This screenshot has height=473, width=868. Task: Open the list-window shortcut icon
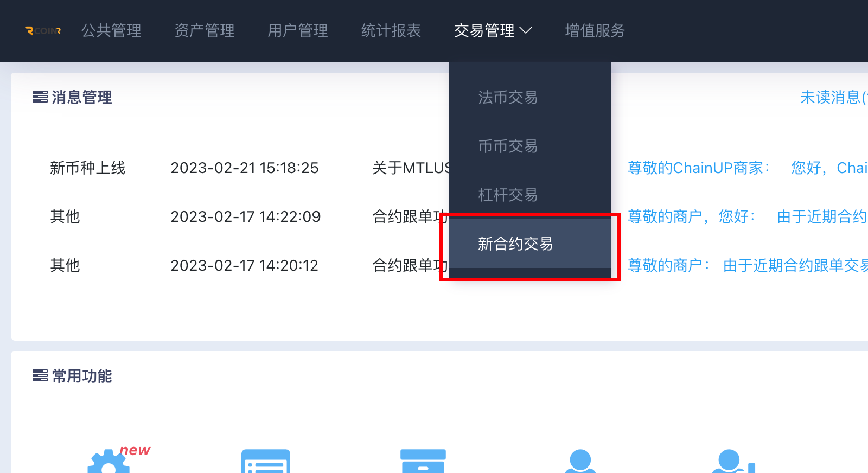[266, 461]
